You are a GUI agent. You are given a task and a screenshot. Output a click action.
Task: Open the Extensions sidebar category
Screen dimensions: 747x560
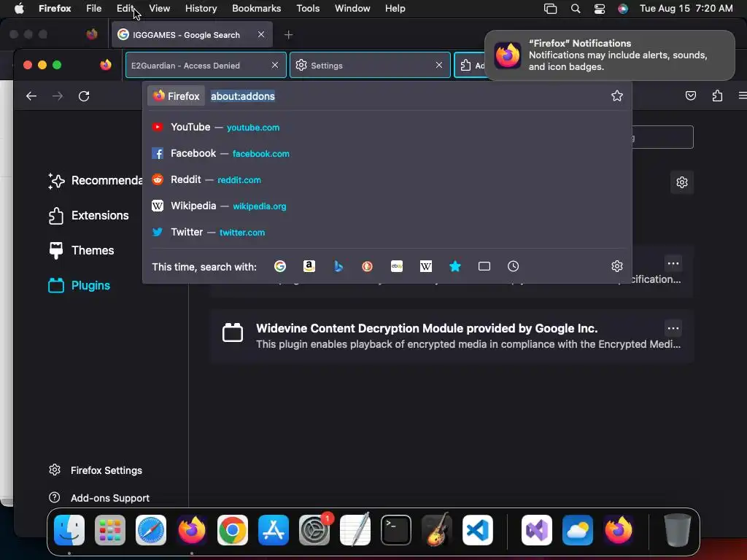(88, 215)
